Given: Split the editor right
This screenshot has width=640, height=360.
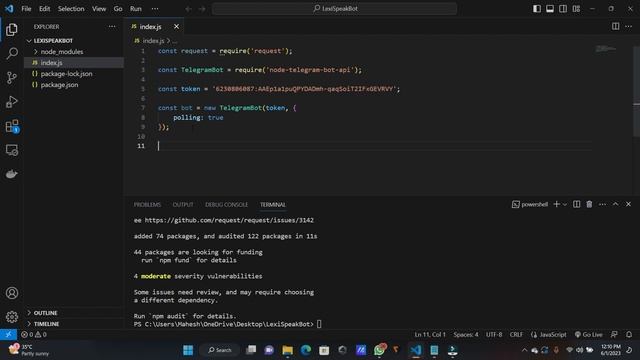Looking at the screenshot, I should (615, 27).
